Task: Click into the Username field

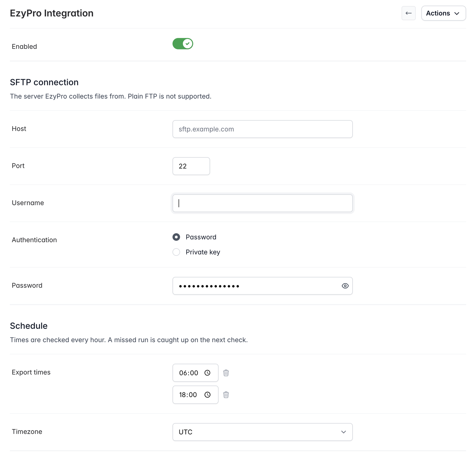Action: tap(262, 203)
